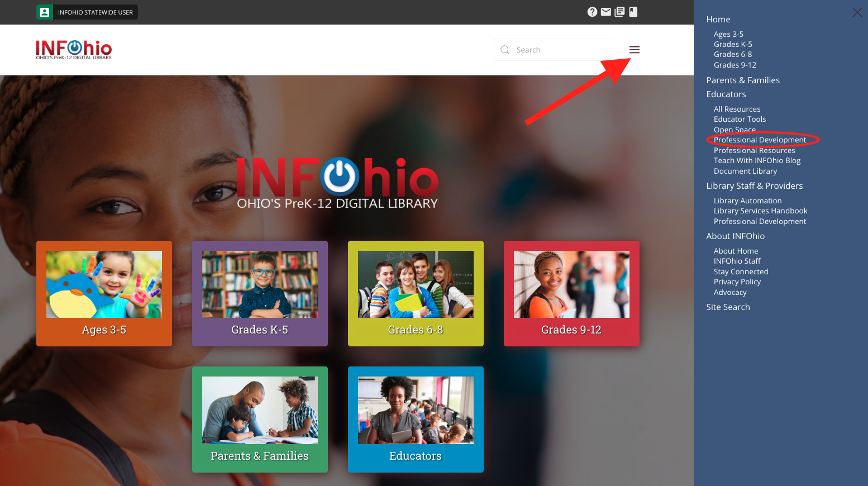Open Teach With INFOhio Blog link
The width and height of the screenshot is (868, 486).
point(757,160)
